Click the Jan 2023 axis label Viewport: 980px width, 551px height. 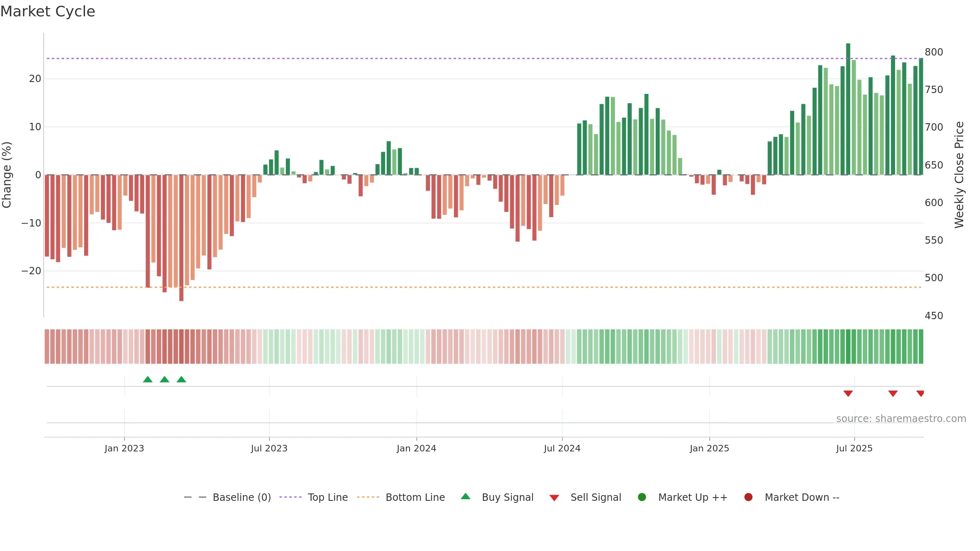124,448
